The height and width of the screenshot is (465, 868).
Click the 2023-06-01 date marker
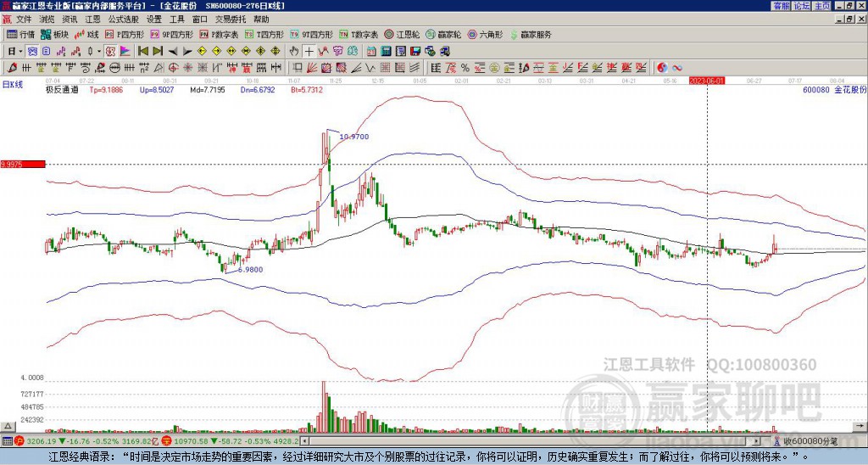(x=707, y=81)
